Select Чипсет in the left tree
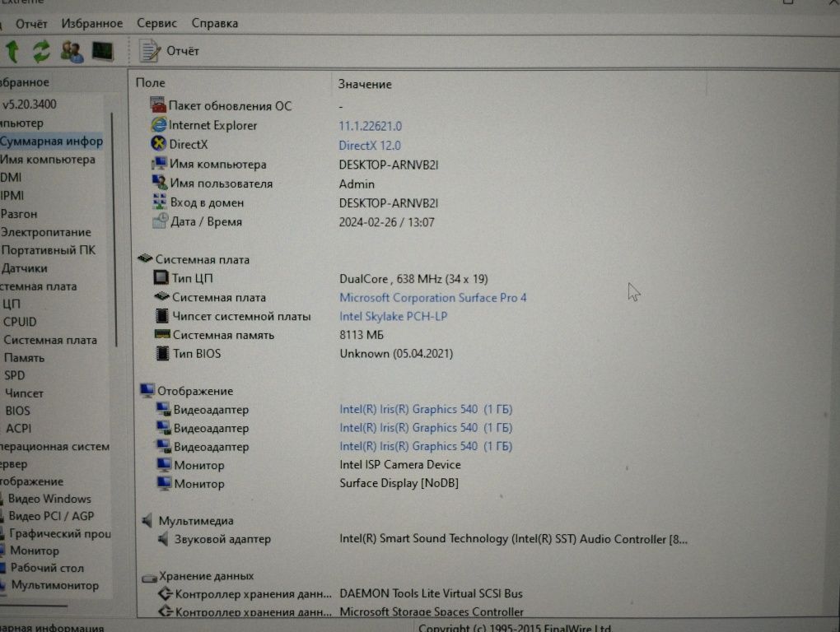 coord(24,393)
